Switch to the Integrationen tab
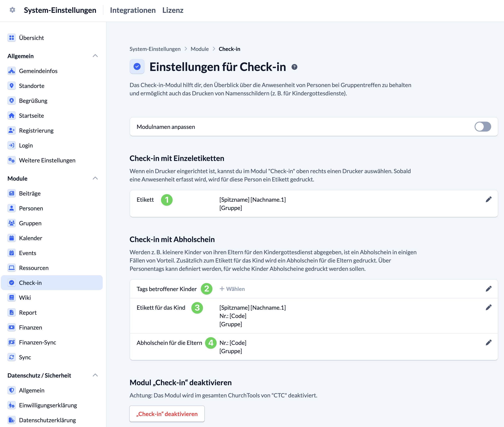 click(x=133, y=10)
